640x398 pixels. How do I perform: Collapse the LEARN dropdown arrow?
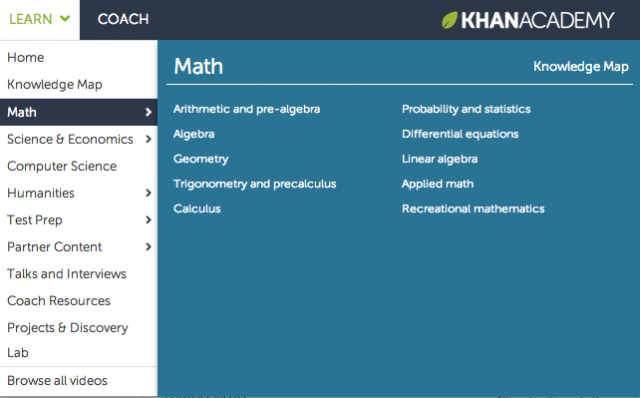[x=65, y=19]
